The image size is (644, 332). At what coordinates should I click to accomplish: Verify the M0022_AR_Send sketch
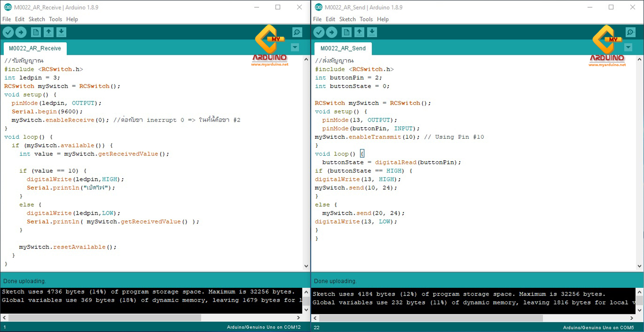(x=319, y=32)
